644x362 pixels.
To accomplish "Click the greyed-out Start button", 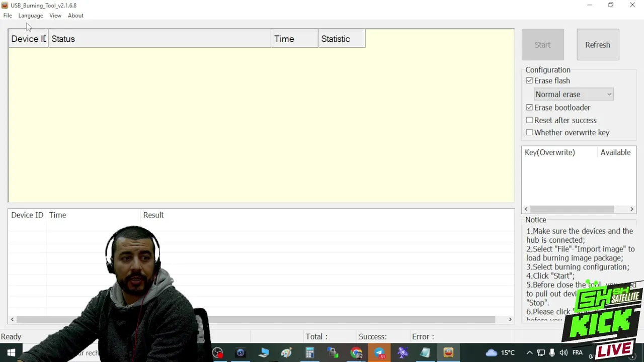I will coord(542,45).
